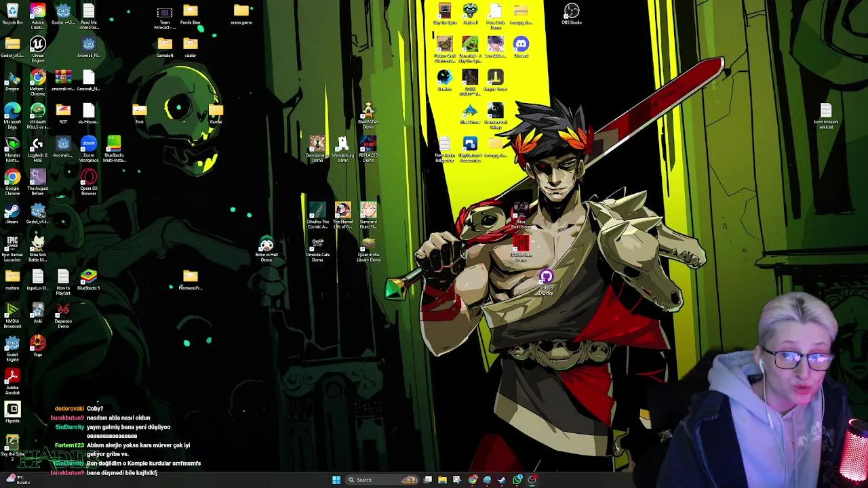Open Opera GX Browser shortcut
Screen dimensions: 868x488
tap(89, 182)
